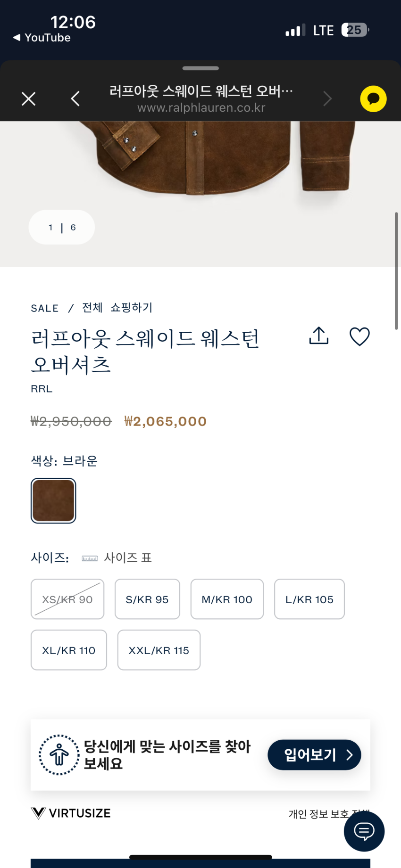Close the in-app browser with X
The height and width of the screenshot is (868, 401).
pyautogui.click(x=29, y=99)
